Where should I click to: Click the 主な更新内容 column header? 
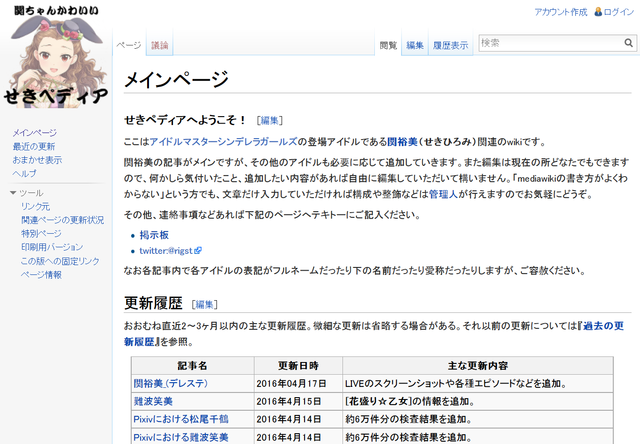pyautogui.click(x=478, y=366)
